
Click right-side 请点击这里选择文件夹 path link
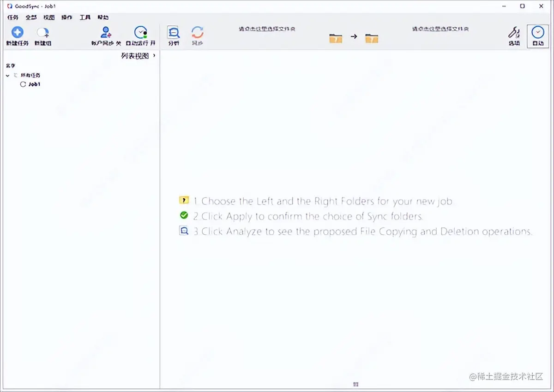click(440, 29)
